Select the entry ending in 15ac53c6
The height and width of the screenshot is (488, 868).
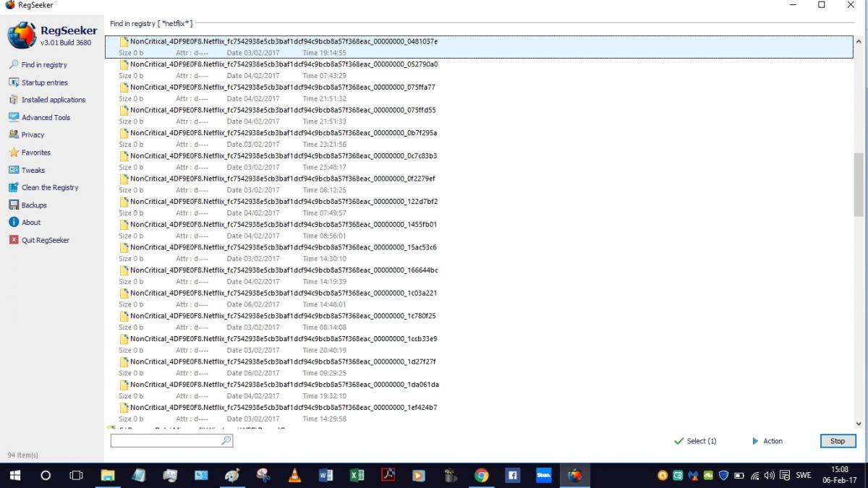coord(480,253)
